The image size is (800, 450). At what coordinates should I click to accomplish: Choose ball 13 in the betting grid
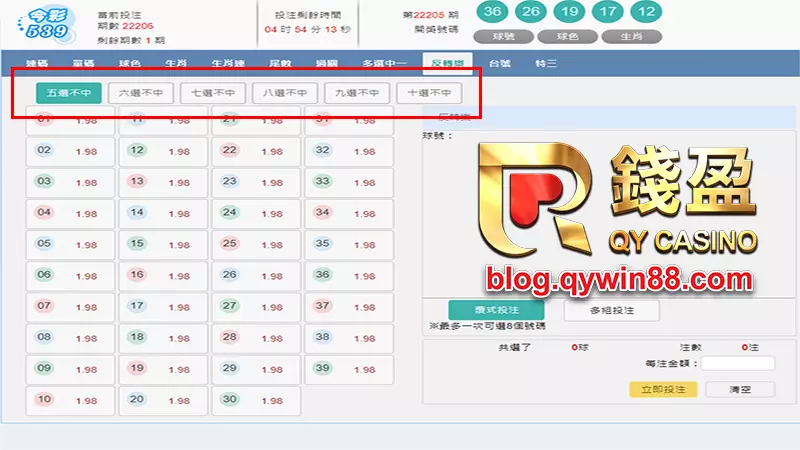coord(137,181)
